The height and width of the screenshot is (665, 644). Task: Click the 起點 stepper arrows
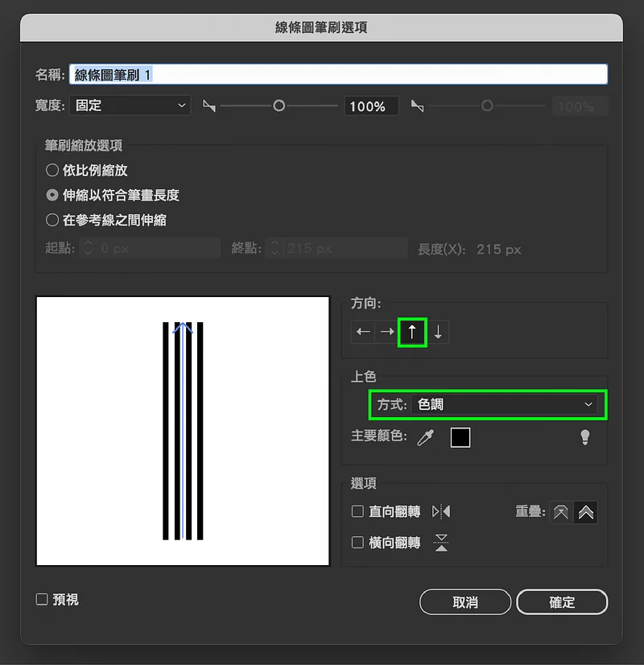[88, 248]
